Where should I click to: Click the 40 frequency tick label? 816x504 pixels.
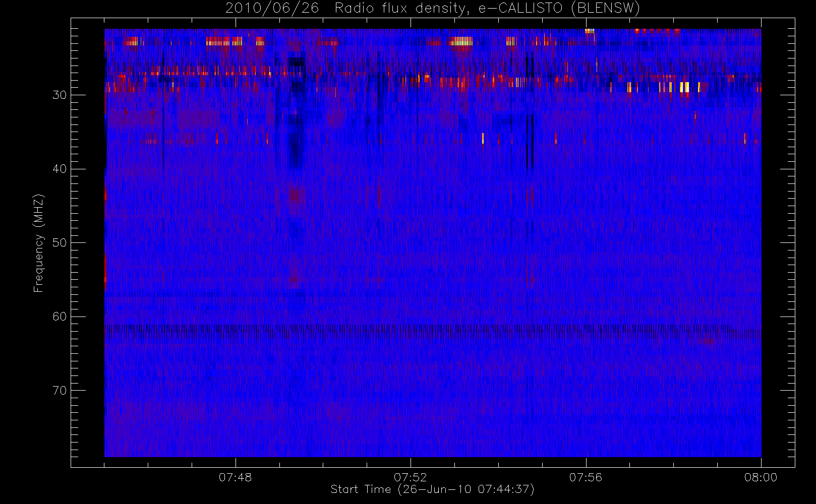(x=60, y=169)
